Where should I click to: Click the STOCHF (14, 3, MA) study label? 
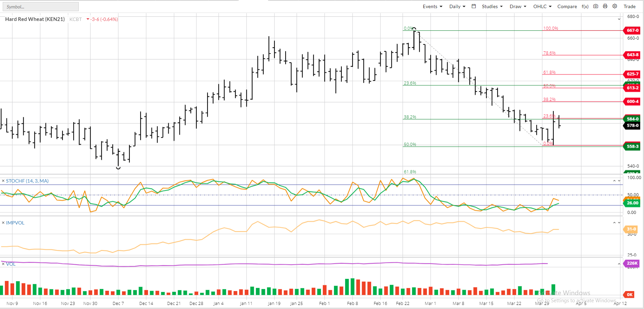[27, 181]
